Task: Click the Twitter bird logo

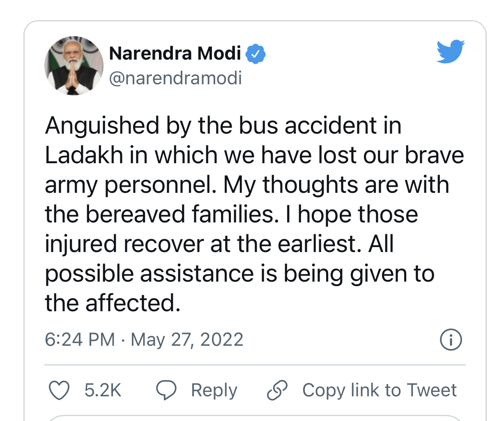Action: [x=450, y=52]
